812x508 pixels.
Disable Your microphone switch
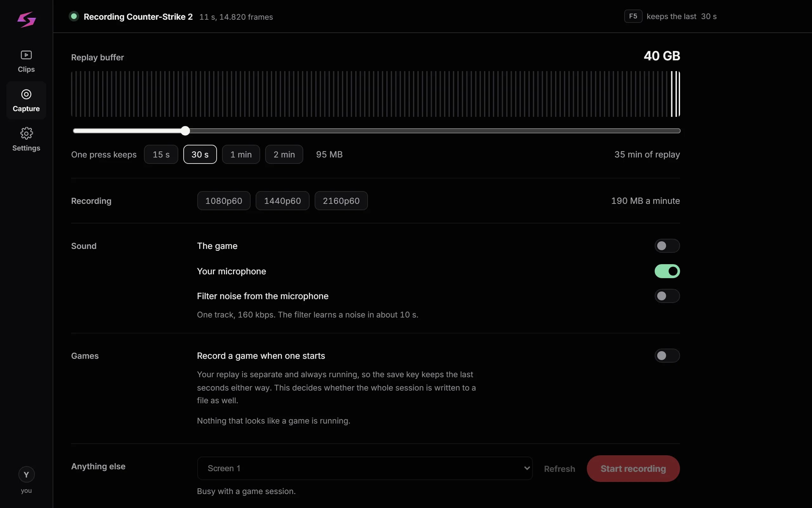coord(667,271)
